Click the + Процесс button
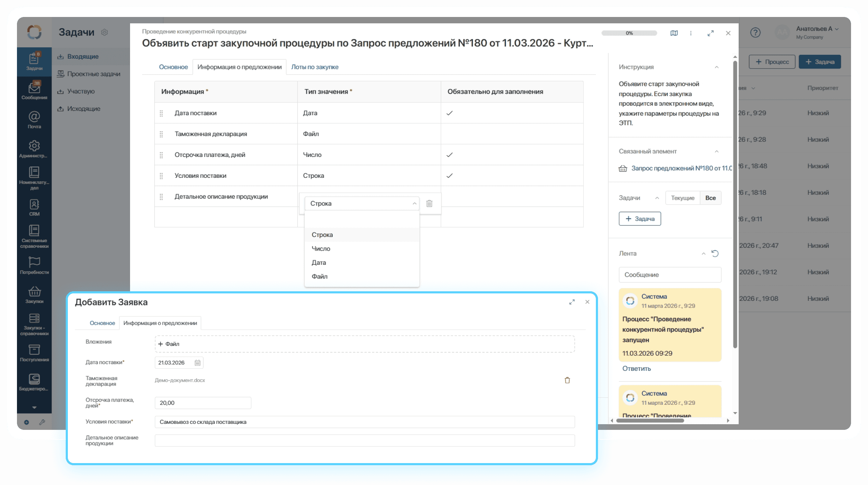 pos(772,62)
